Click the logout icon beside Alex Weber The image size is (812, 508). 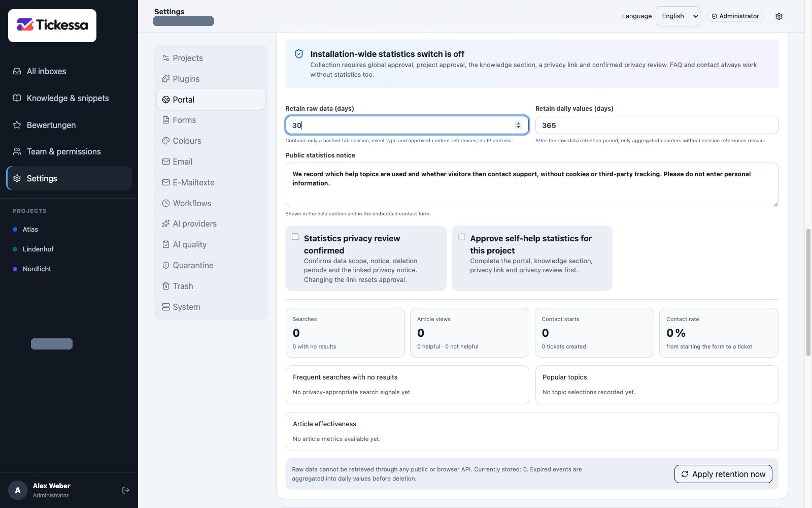click(126, 490)
